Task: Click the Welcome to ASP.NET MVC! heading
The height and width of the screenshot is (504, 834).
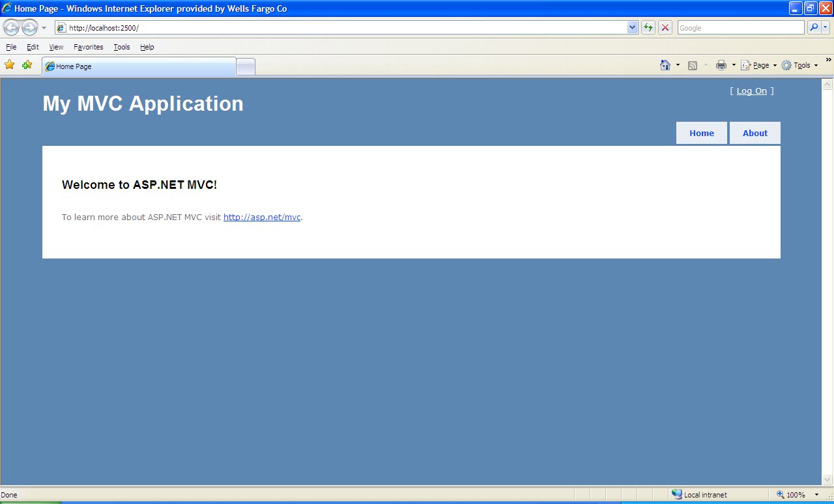Action: (x=139, y=185)
